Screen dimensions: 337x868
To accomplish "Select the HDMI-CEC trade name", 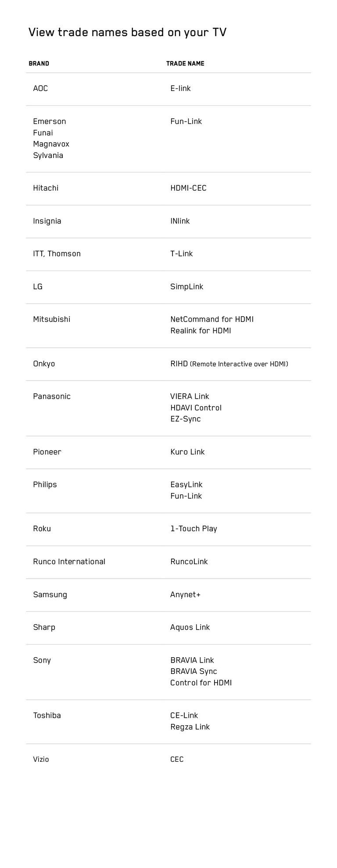I will tap(188, 188).
